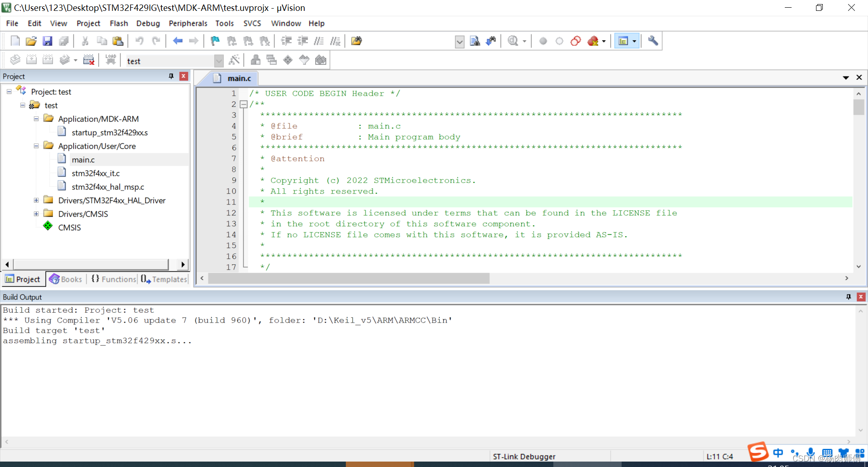The image size is (868, 467).
Task: Open the editor tab list dropdown arrow
Action: (x=846, y=78)
